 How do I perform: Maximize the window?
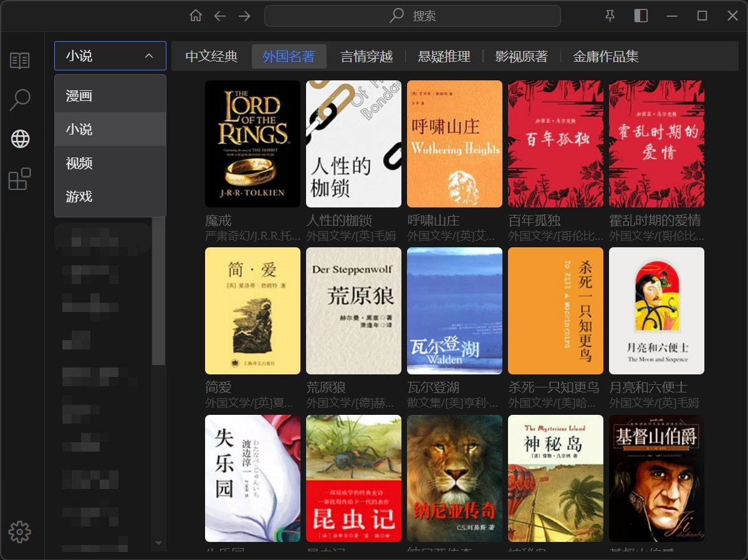[x=702, y=16]
